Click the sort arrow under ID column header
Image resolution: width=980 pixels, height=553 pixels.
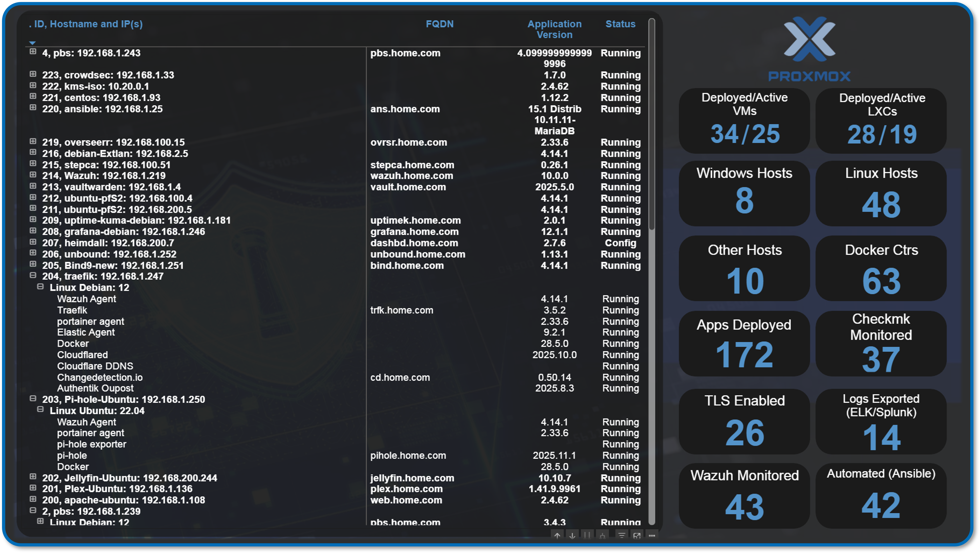(33, 43)
